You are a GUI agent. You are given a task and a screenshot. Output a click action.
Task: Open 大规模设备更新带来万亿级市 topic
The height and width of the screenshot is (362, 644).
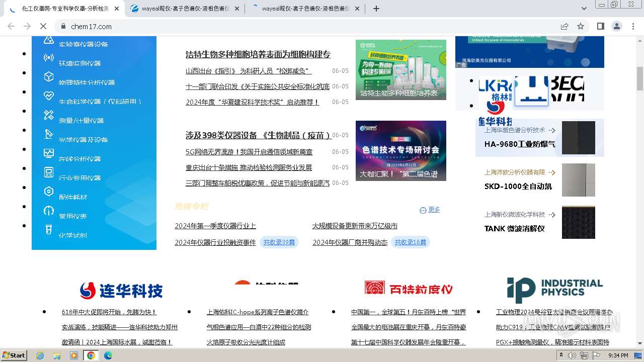click(x=355, y=226)
